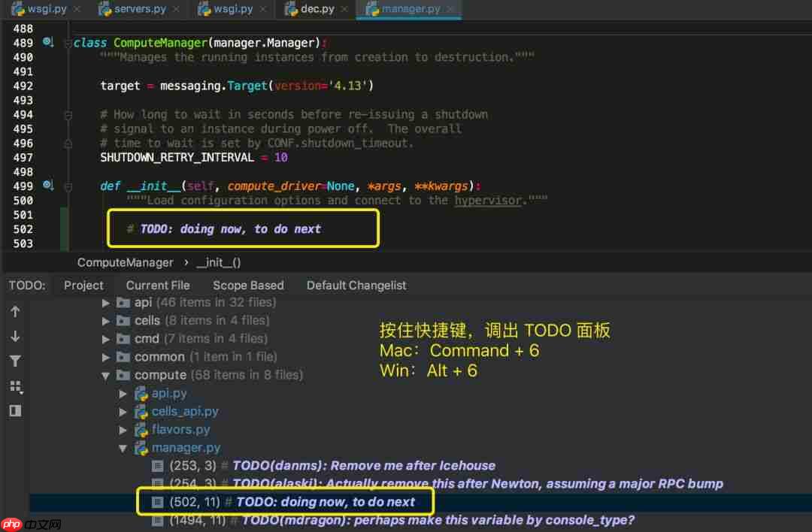Image resolution: width=812 pixels, height=532 pixels.
Task: Jump to previous TODO item
Action: (15, 310)
